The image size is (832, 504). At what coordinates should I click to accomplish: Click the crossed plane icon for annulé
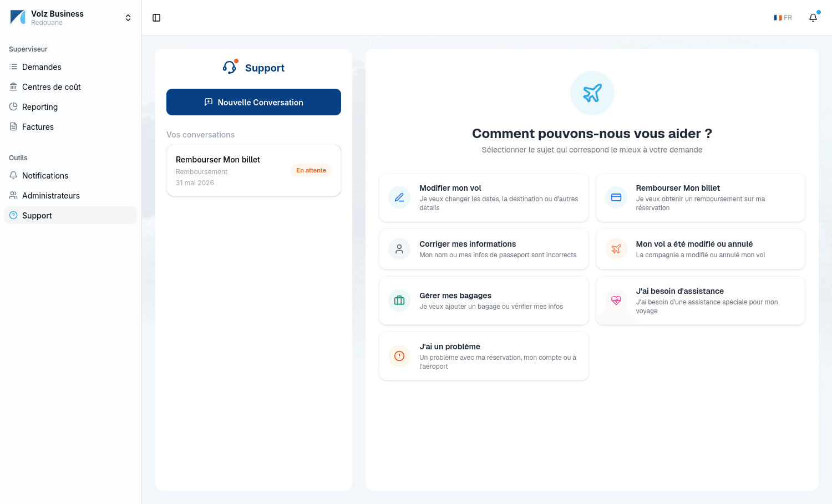point(616,249)
